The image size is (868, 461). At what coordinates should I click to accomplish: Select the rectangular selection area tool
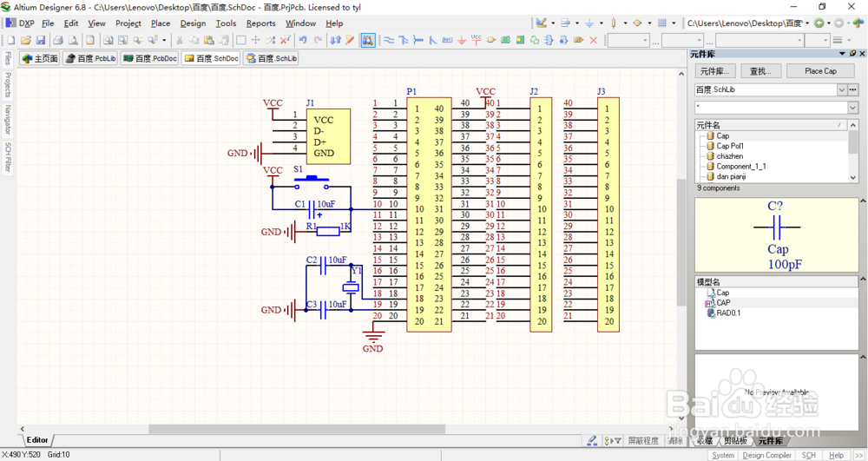[x=240, y=40]
